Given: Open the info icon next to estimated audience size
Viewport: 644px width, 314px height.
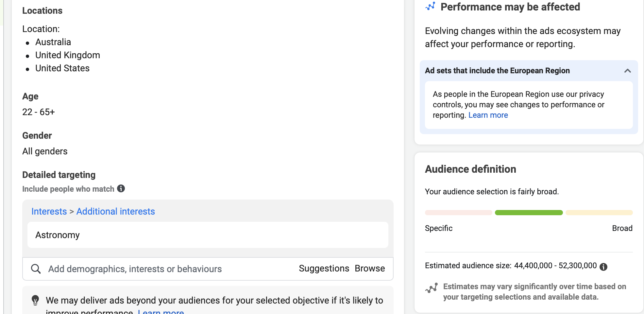Looking at the screenshot, I should (603, 267).
